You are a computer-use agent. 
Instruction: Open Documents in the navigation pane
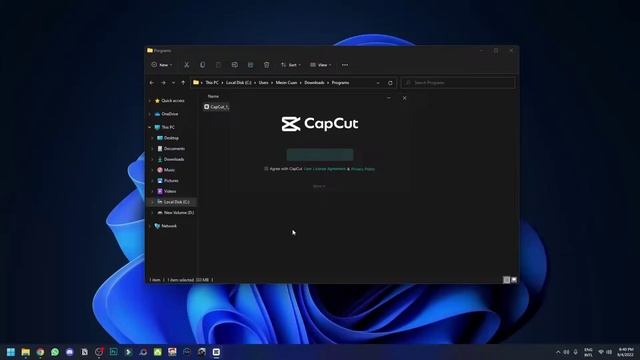pyautogui.click(x=174, y=149)
